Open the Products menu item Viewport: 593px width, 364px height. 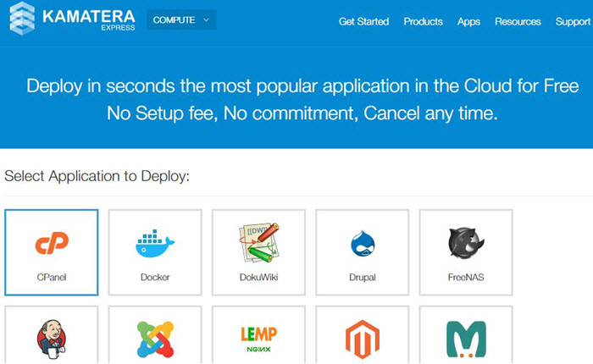(x=423, y=21)
